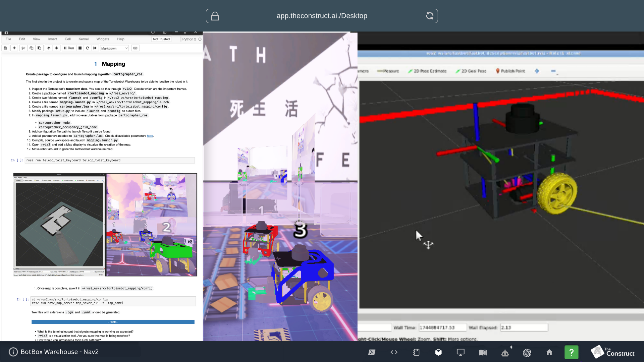Open the Kernel menu in the notebook
Viewport: 644px width, 362px height.
pyautogui.click(x=84, y=39)
